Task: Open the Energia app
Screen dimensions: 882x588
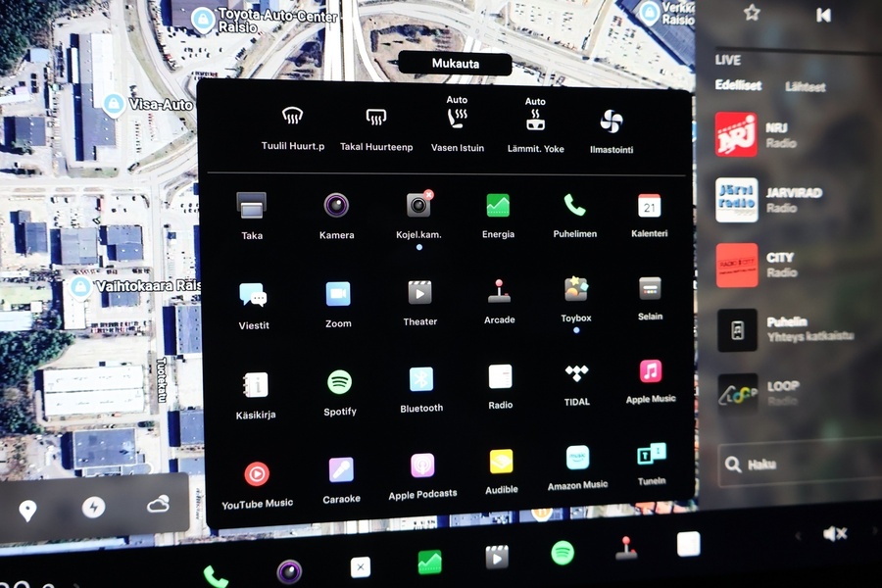Action: [x=498, y=205]
